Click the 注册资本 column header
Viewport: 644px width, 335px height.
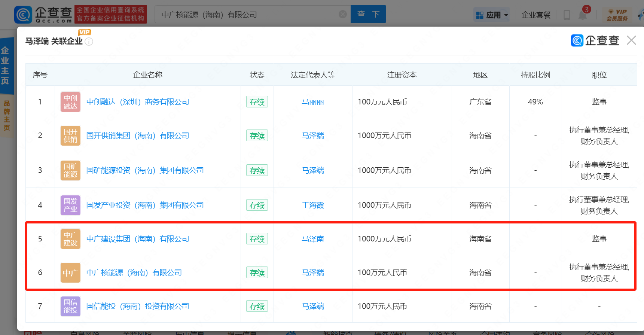pos(402,75)
